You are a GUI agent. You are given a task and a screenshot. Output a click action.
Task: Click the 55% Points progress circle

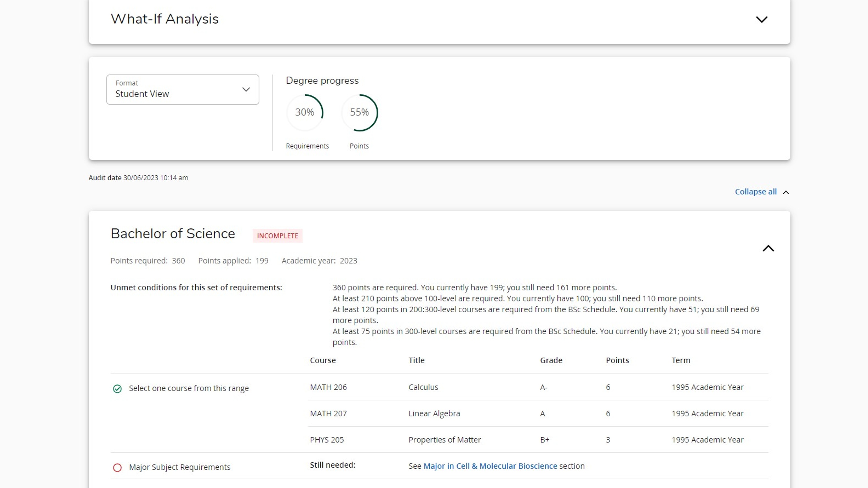tap(359, 113)
